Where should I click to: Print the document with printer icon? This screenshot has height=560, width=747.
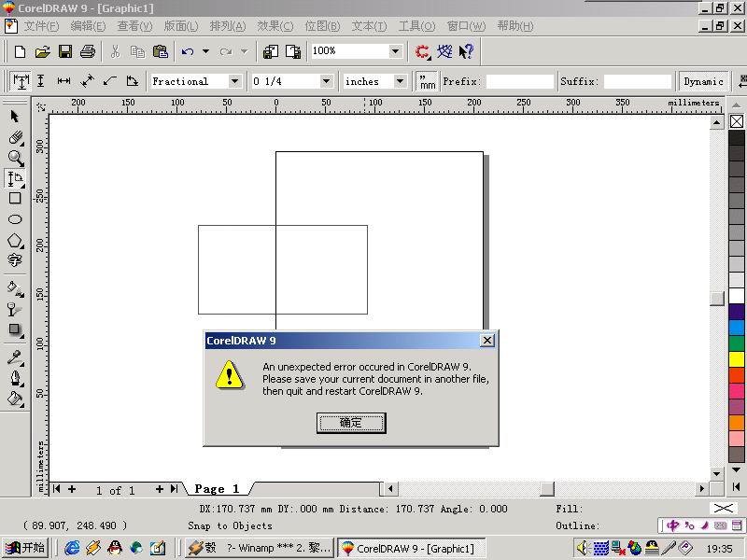[x=88, y=51]
